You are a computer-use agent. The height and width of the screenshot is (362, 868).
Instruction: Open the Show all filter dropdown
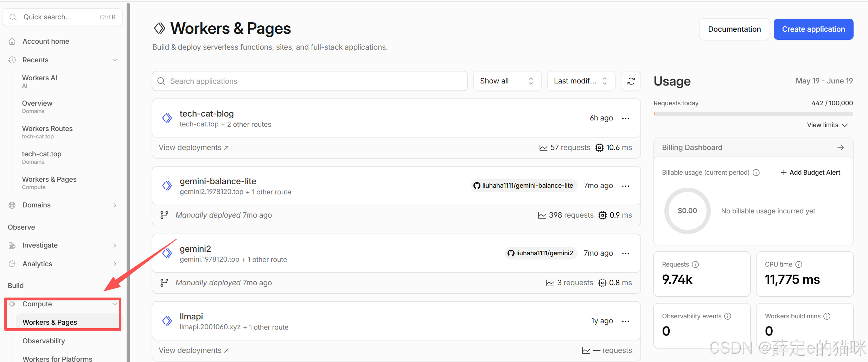tap(507, 81)
